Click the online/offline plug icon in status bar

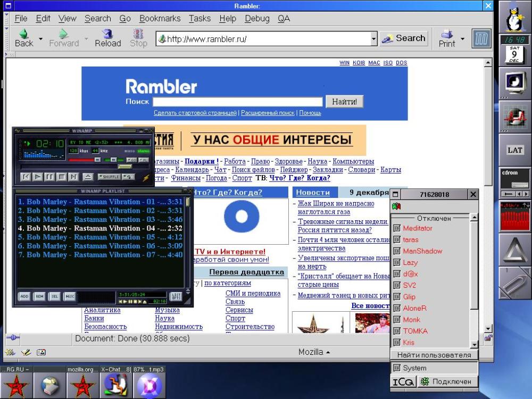tap(13, 338)
